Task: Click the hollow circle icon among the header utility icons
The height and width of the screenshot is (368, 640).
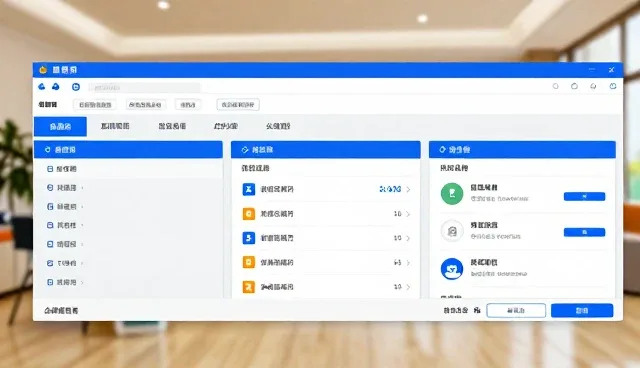Action: point(556,86)
